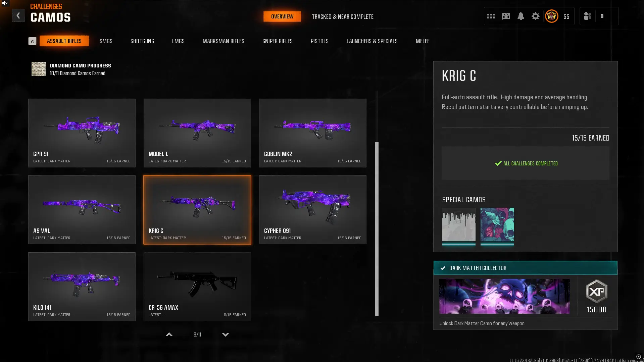Open the grid menu icon

pyautogui.click(x=491, y=16)
